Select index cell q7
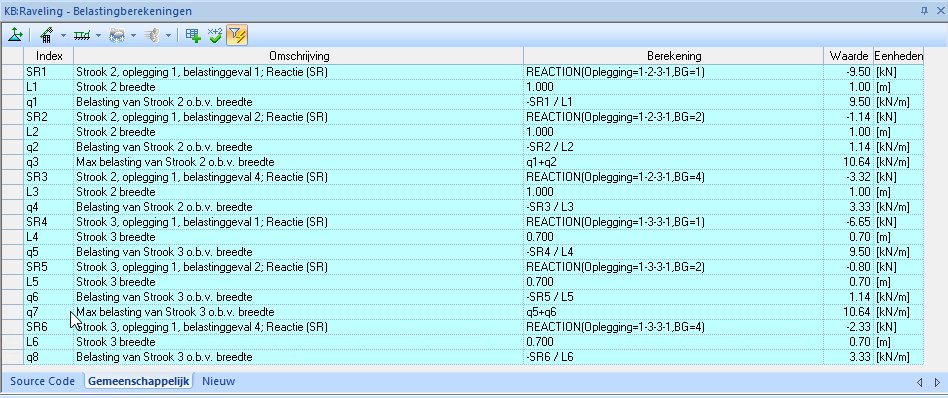Image resolution: width=948 pixels, height=398 pixels. 48,312
